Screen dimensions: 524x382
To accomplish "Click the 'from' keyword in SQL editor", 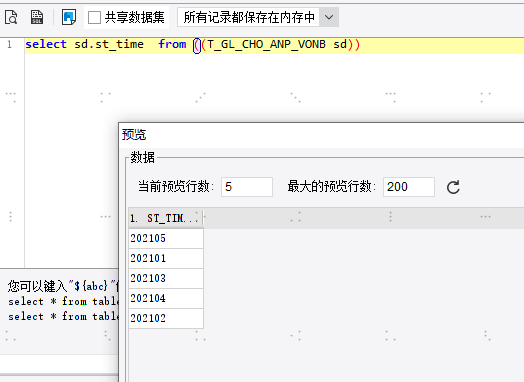I will point(172,44).
